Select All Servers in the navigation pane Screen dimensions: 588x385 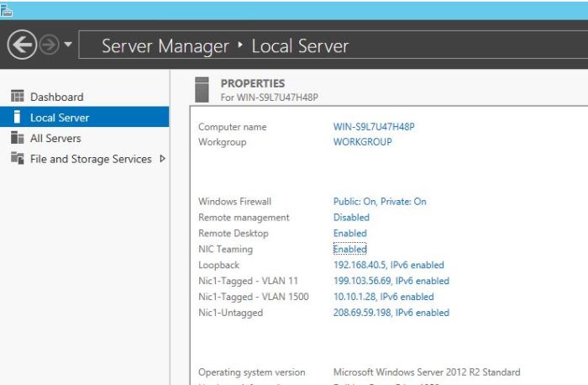tap(55, 138)
